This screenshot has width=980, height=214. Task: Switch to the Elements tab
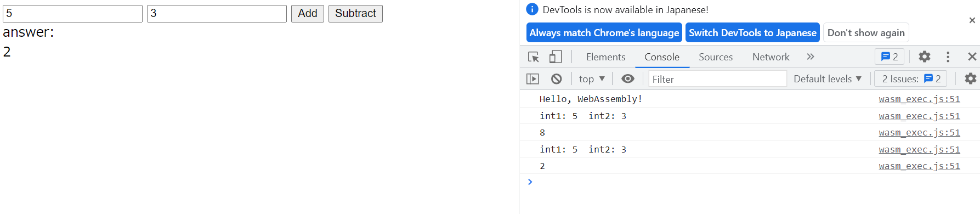(605, 57)
